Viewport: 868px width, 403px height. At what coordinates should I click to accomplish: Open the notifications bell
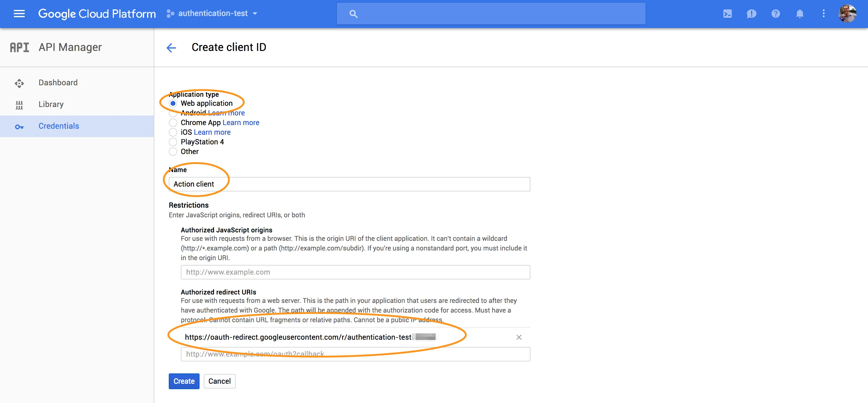(799, 14)
